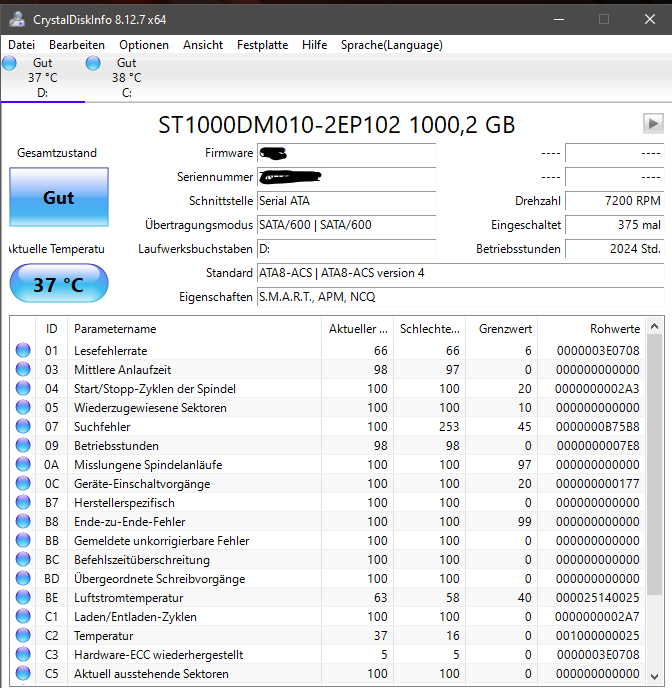Screen dimensions: 672x688
Task: Open the Datei menu
Action: click(21, 45)
